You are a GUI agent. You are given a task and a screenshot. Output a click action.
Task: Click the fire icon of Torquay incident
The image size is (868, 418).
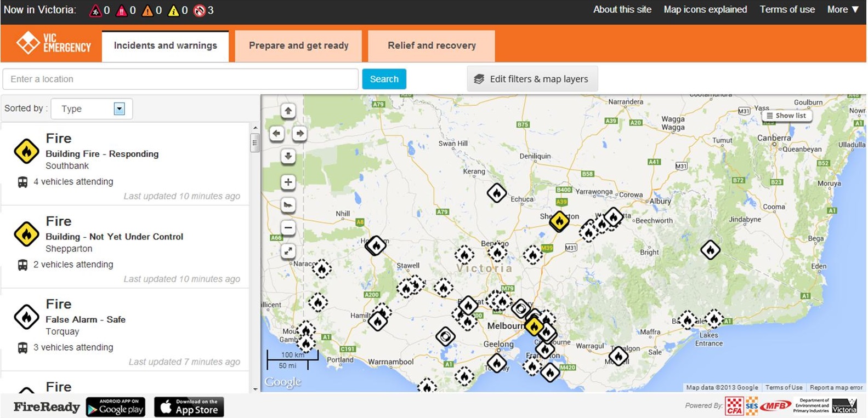coord(26,317)
